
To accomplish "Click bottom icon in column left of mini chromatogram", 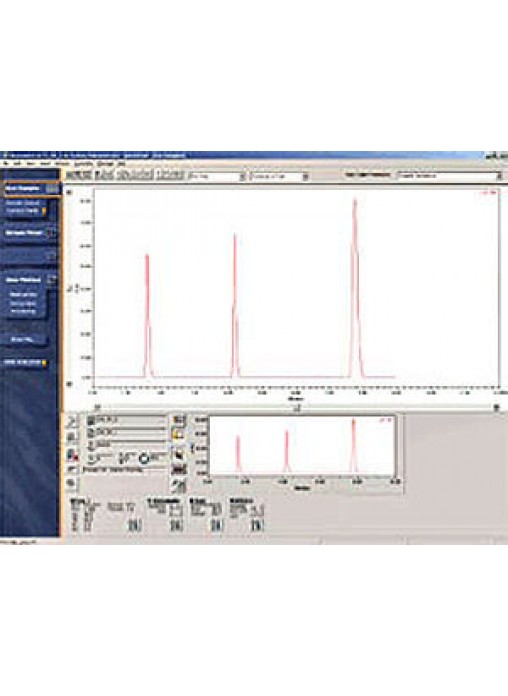I will (179, 486).
